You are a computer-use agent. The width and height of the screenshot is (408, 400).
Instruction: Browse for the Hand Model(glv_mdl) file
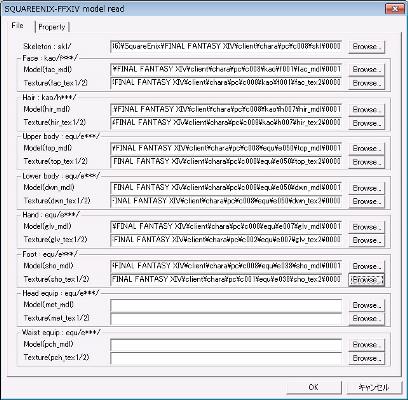point(366,227)
